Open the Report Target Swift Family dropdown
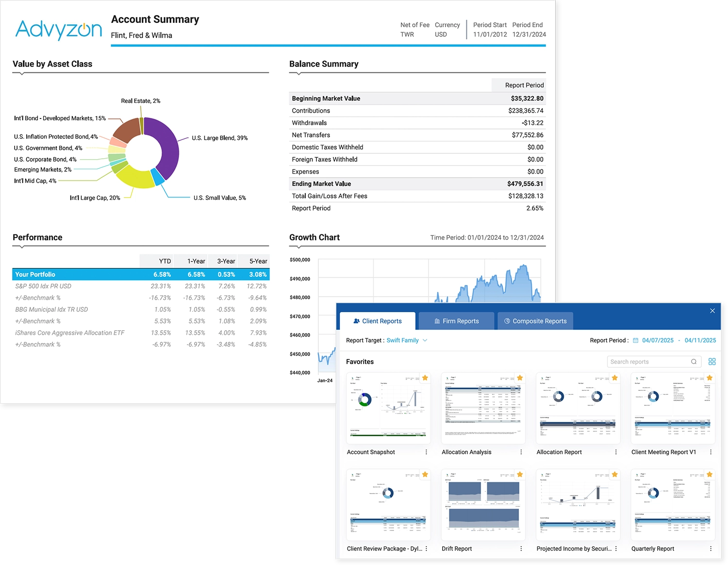 coord(407,340)
